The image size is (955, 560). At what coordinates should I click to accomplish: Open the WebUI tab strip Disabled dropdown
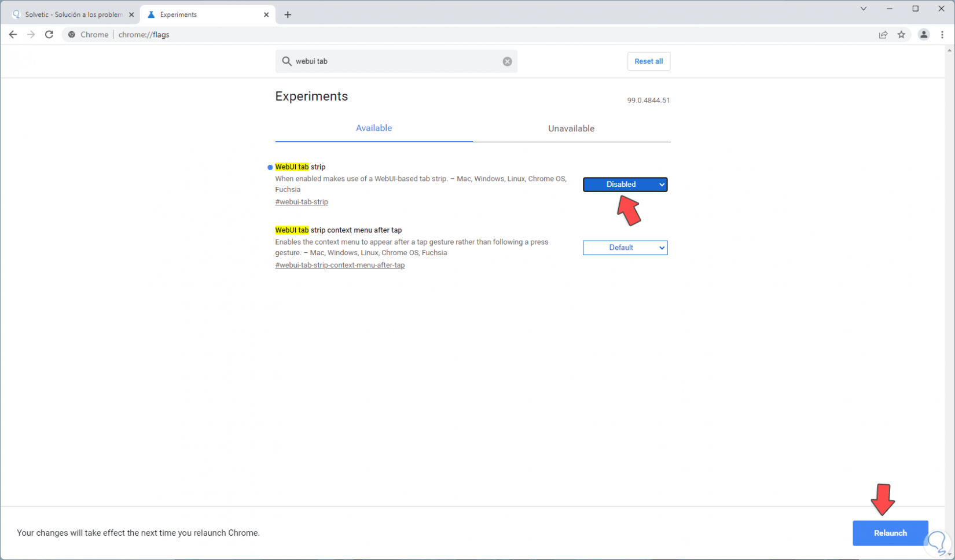[625, 185]
